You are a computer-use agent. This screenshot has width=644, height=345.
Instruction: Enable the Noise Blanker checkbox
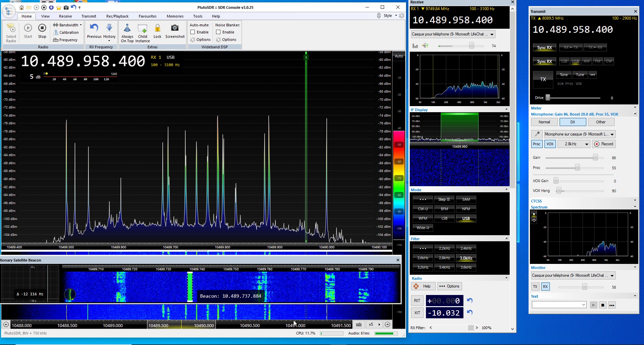[x=218, y=32]
